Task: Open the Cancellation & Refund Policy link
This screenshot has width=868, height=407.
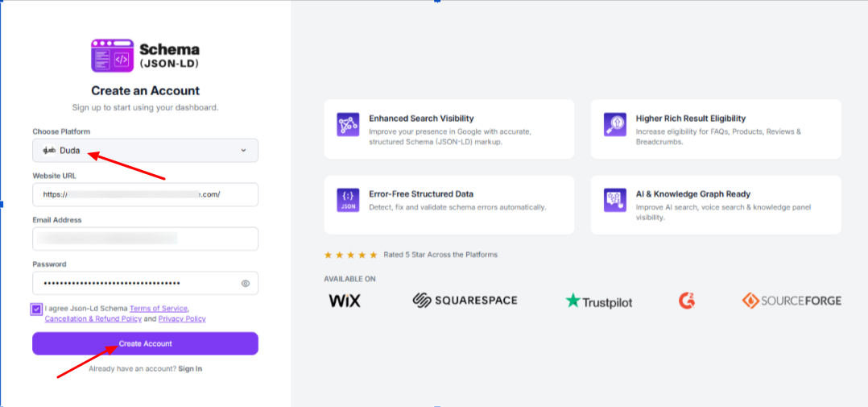Action: click(93, 319)
